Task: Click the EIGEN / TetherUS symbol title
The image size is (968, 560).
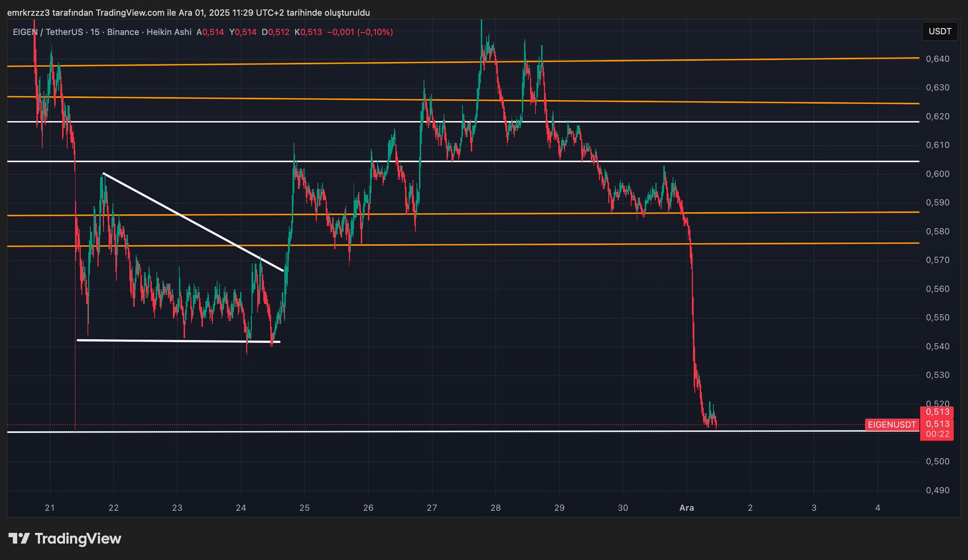Action: click(x=48, y=32)
